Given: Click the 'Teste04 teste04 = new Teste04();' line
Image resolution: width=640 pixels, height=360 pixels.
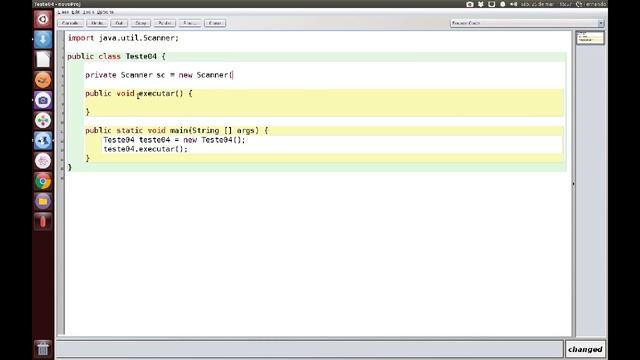Looking at the screenshot, I should (174, 140).
